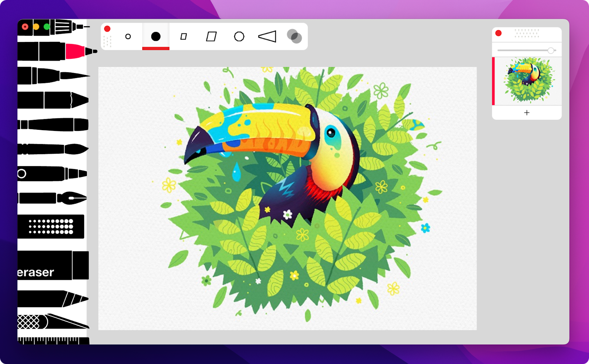589x364 pixels.
Task: Choose the circle shape tool
Action: point(239,36)
